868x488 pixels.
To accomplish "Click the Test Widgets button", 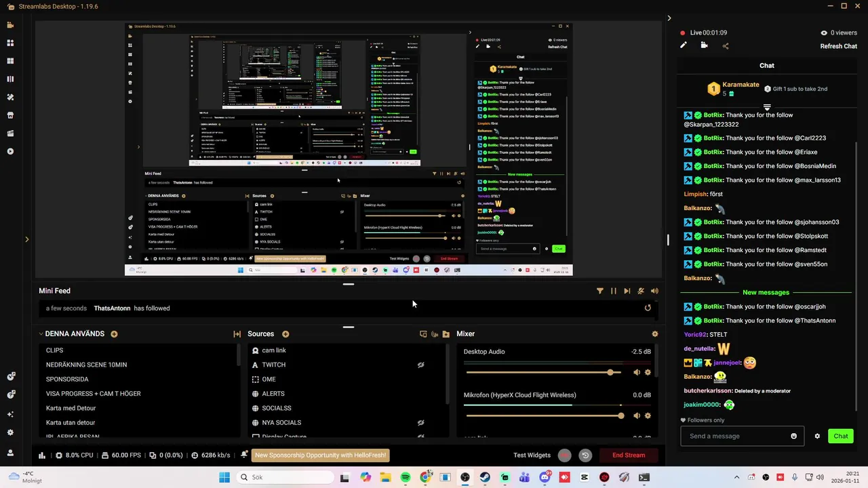I will [x=532, y=455].
